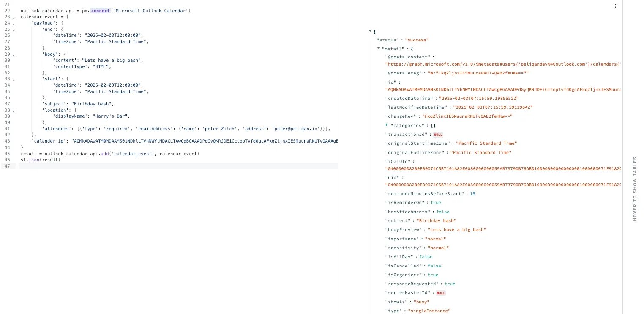Select "Birthday bash" in the JSON output
This screenshot has width=644, height=314.
436,221
